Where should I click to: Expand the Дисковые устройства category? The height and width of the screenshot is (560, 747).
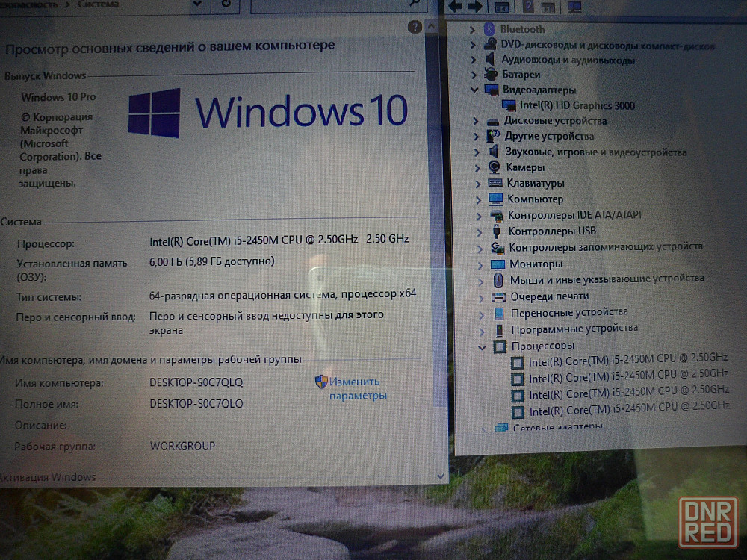pos(474,121)
